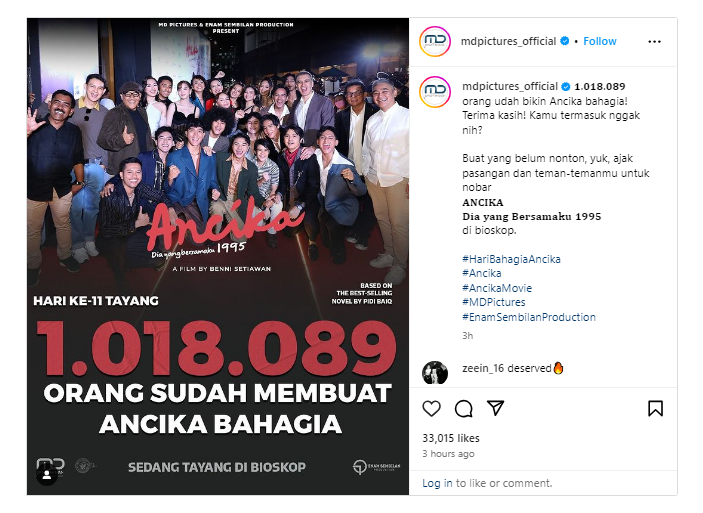This screenshot has height=513, width=703.
Task: Open the zeein_16 commenter username
Action: click(x=483, y=368)
